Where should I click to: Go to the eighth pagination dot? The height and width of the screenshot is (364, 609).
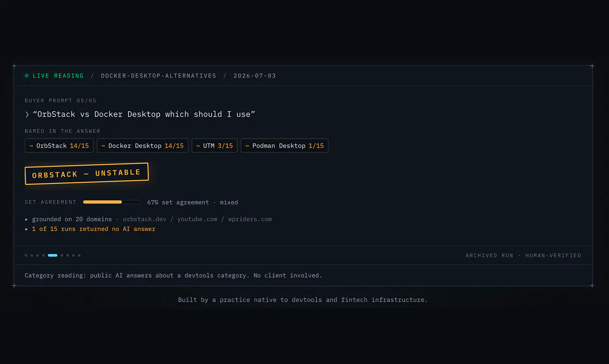[x=73, y=255]
